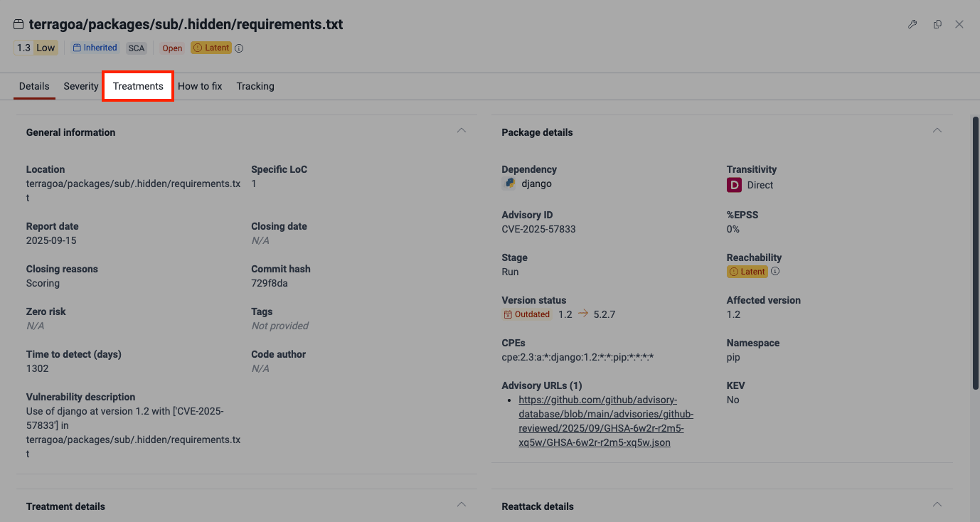
Task: Click the SCA badge in the header
Action: (136, 48)
